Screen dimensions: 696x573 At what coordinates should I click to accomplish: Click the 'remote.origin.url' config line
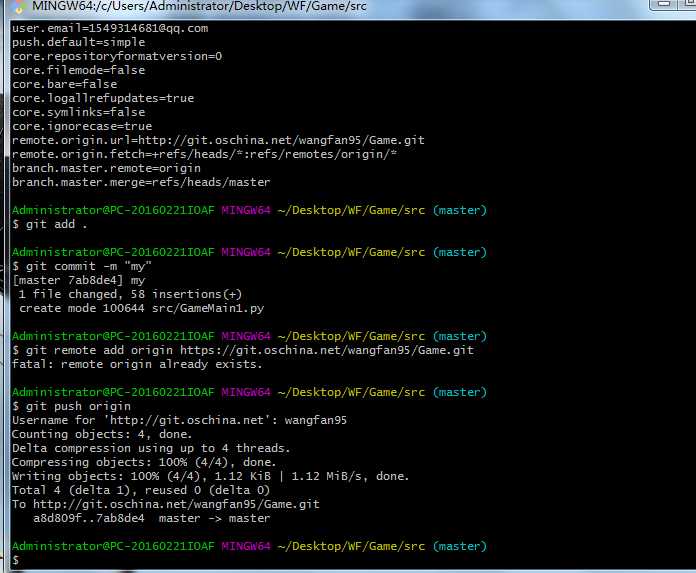pyautogui.click(x=218, y=140)
